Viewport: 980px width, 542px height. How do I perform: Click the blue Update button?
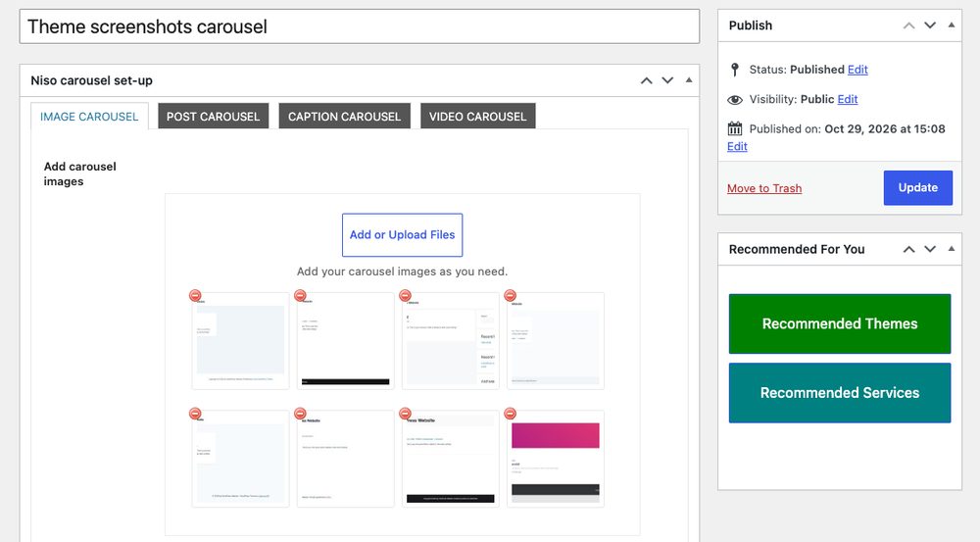tap(918, 187)
